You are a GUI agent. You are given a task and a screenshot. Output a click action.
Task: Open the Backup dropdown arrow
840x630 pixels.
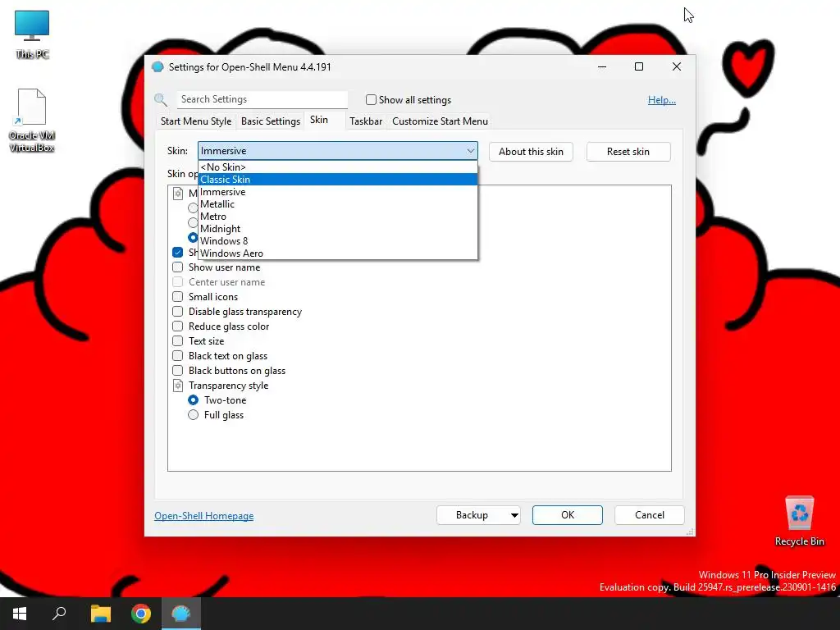click(x=514, y=515)
